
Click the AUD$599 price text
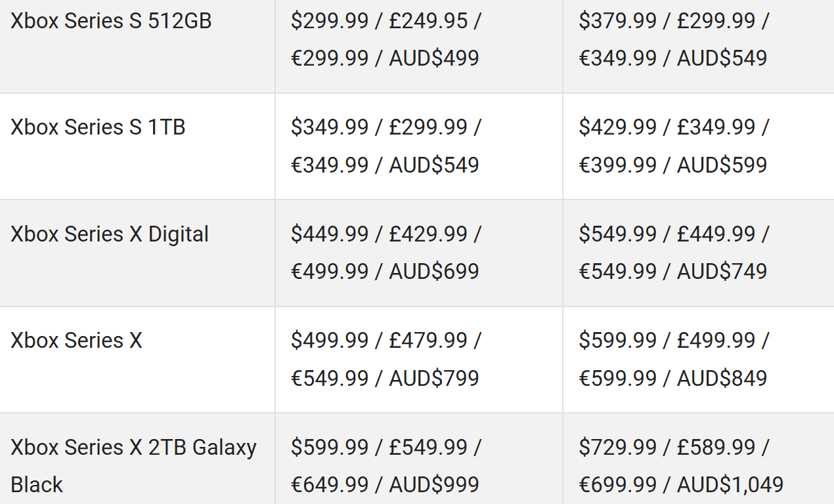[x=722, y=165]
